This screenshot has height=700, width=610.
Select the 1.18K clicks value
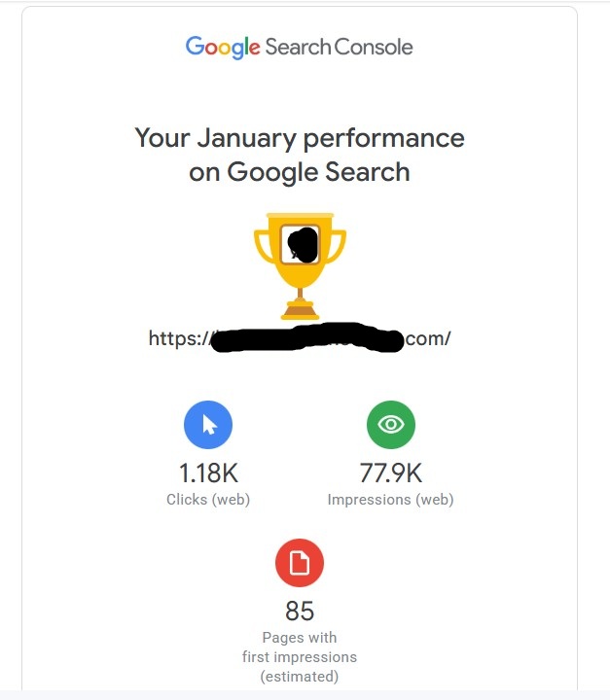(208, 473)
